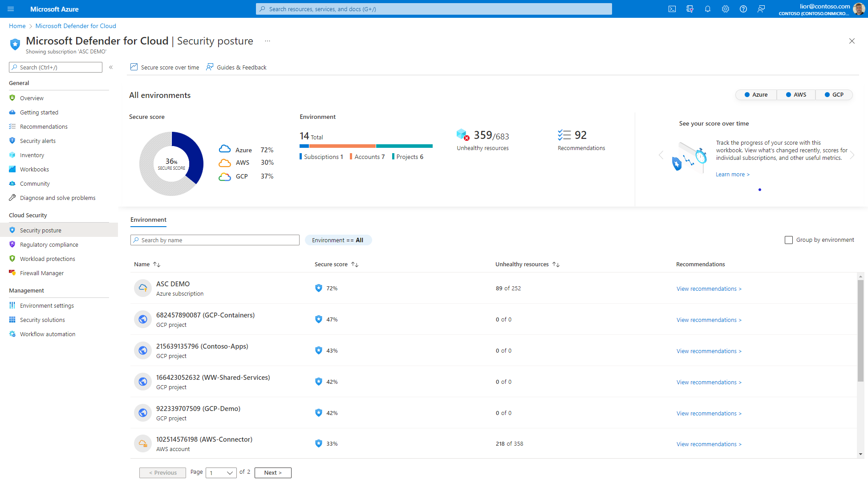The height and width of the screenshot is (484, 868).
Task: Focus the sidebar Search (Ctrl+/) box
Action: [56, 67]
